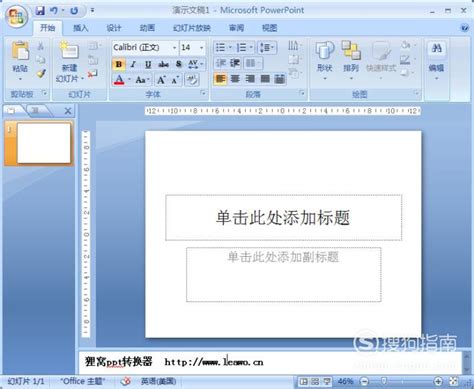Open the 字体 font dialog launcher
Viewport: 474px width, 389px height.
click(x=203, y=93)
